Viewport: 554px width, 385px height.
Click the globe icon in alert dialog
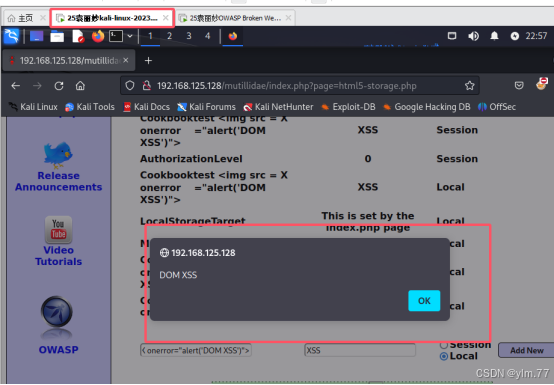click(x=164, y=253)
